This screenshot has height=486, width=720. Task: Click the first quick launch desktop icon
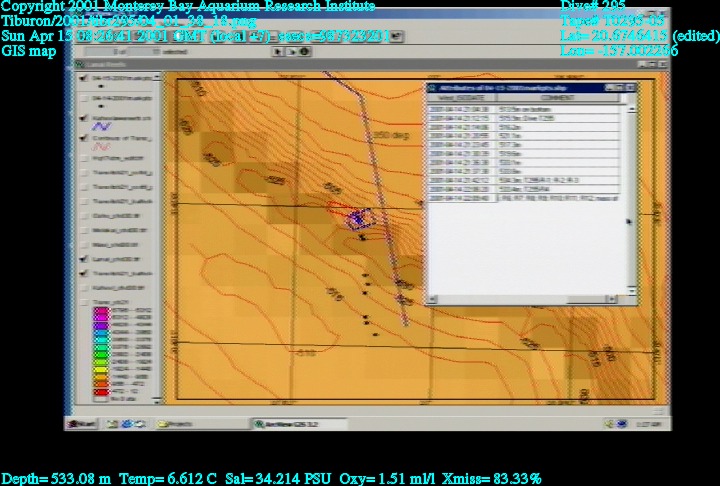[113, 424]
